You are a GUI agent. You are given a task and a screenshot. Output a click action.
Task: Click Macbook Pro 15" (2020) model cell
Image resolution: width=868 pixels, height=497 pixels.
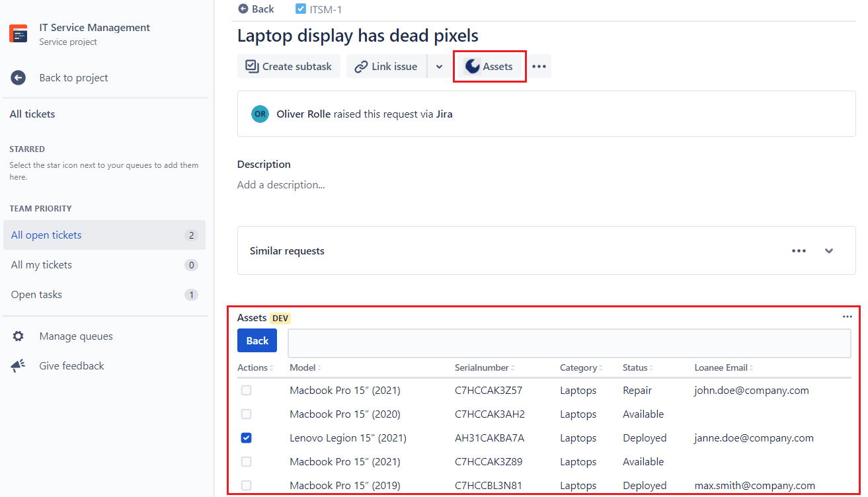(x=345, y=414)
